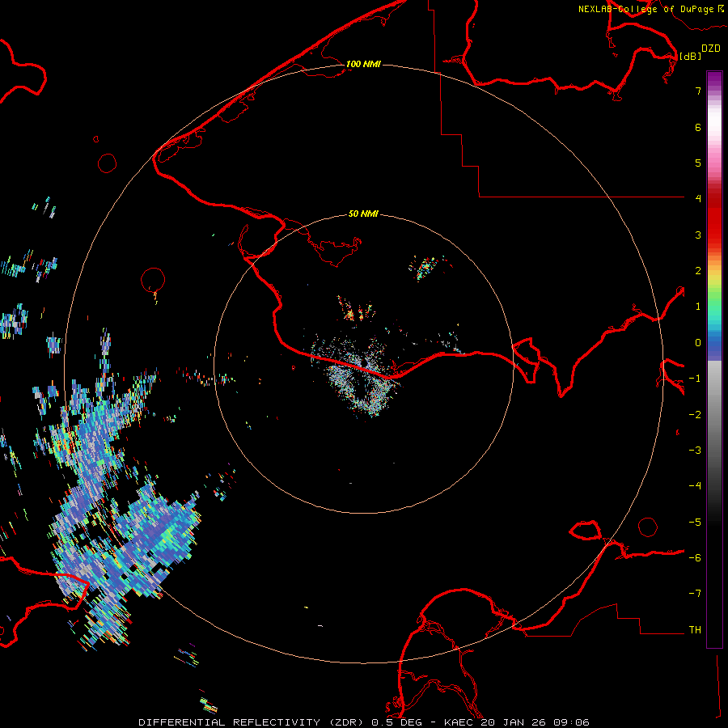This screenshot has width=728, height=728.
Task: Click the color scale value 1
Action: 698,307
